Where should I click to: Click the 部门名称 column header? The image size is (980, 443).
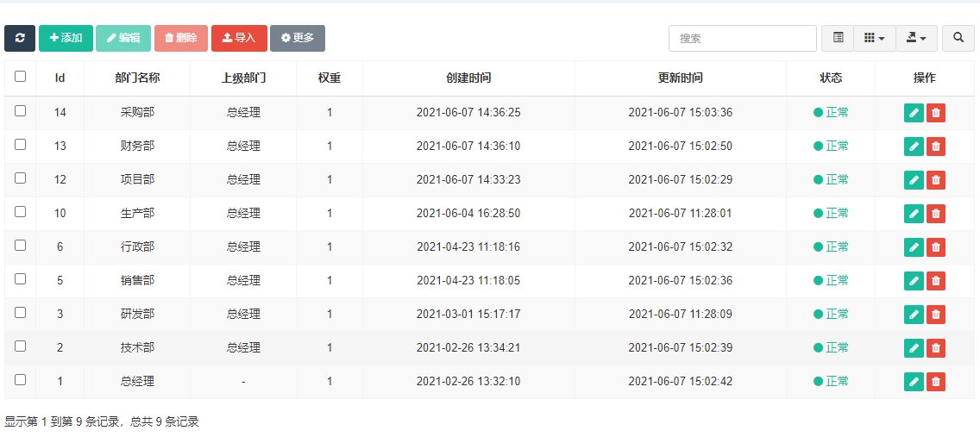(x=137, y=78)
